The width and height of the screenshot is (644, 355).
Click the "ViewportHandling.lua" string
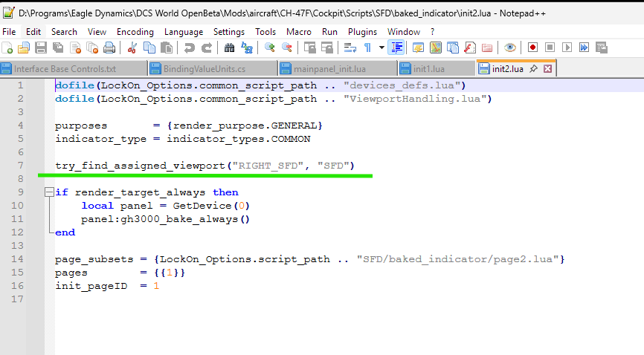(x=415, y=99)
